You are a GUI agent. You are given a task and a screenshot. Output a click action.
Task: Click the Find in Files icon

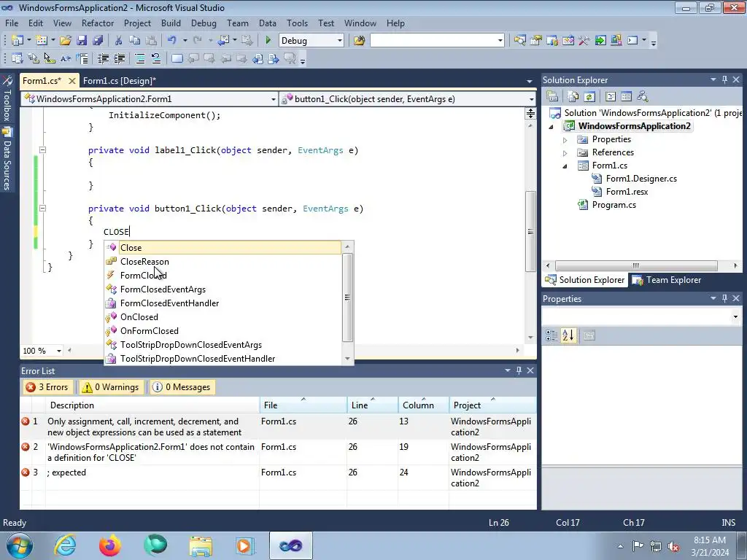(359, 41)
